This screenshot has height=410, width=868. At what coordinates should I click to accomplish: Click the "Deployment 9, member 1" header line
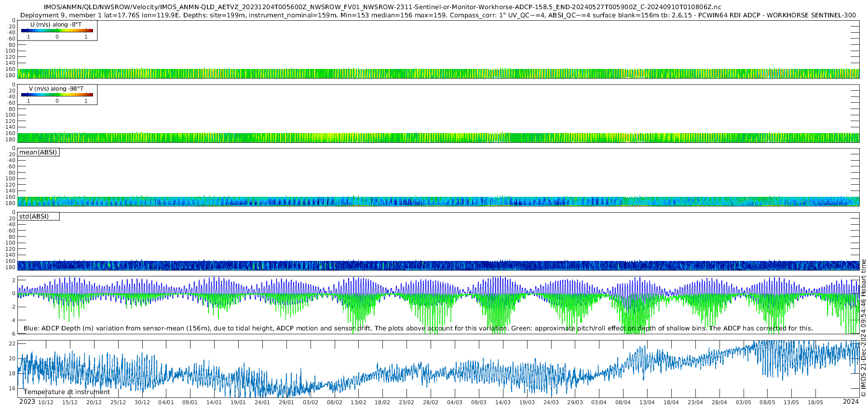[438, 15]
